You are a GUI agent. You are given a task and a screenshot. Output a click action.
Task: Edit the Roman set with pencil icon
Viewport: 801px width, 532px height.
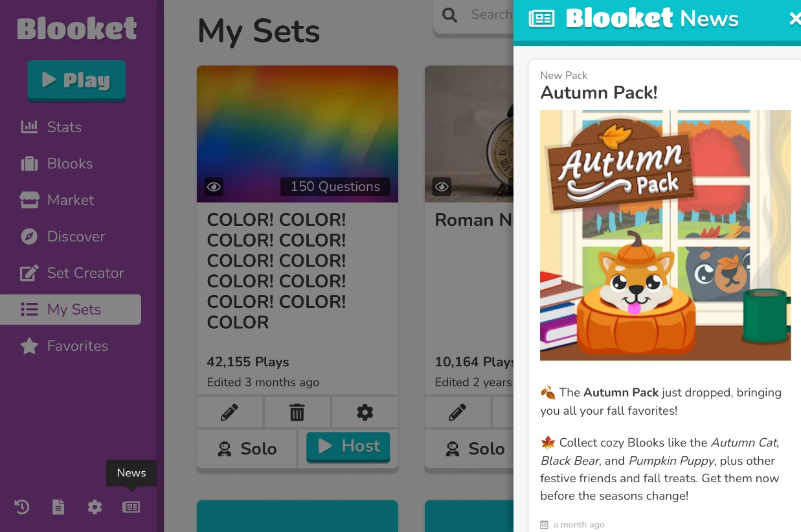pyautogui.click(x=457, y=412)
